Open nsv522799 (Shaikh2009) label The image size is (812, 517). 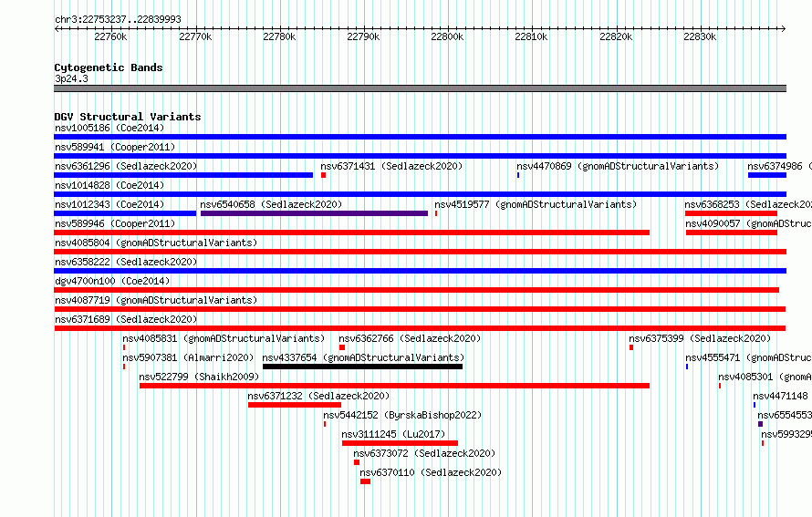click(x=199, y=377)
